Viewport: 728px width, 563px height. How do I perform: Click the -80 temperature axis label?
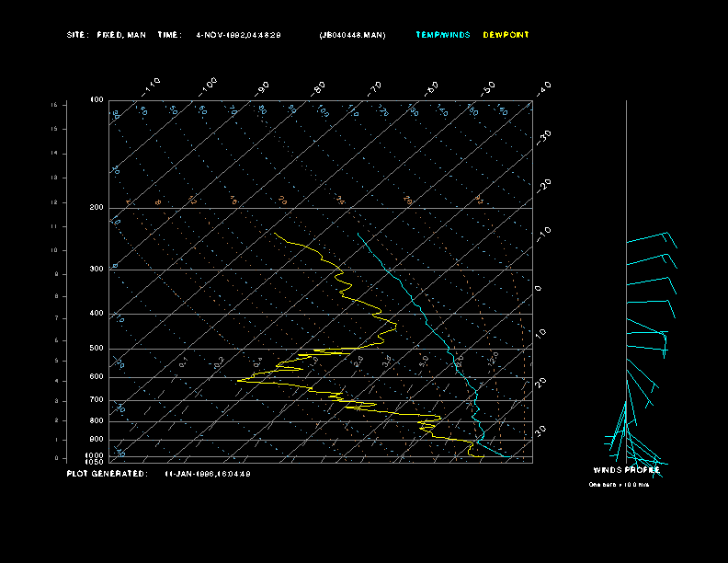tap(318, 88)
